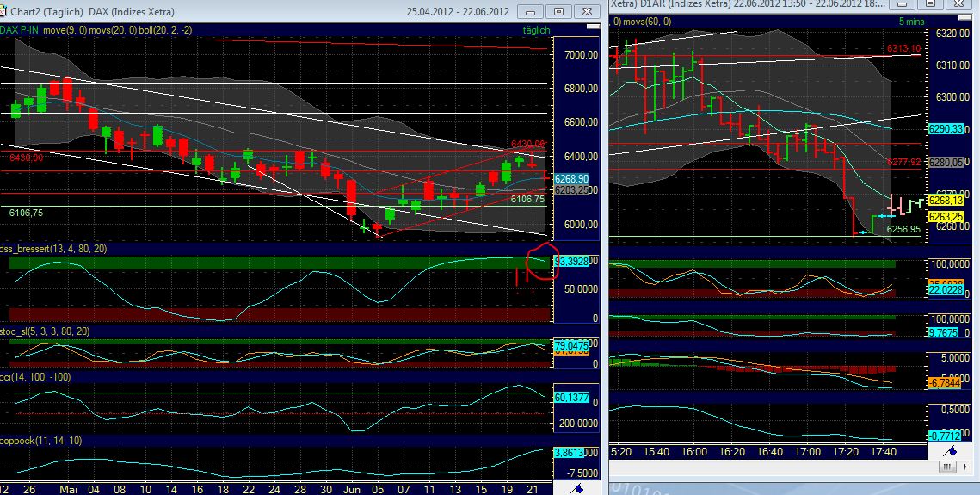Click the flag icon below the daily DAX chart
This screenshot has width=980, height=495.
tap(576, 489)
